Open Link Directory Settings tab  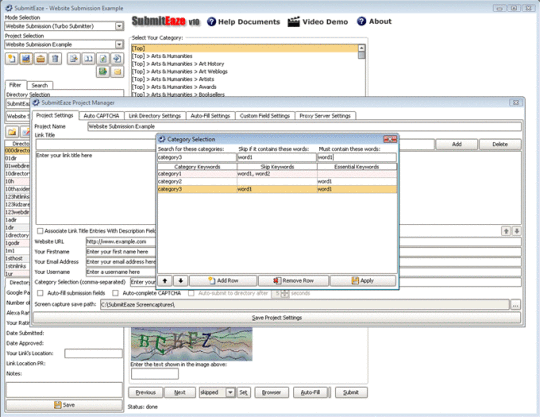click(155, 116)
